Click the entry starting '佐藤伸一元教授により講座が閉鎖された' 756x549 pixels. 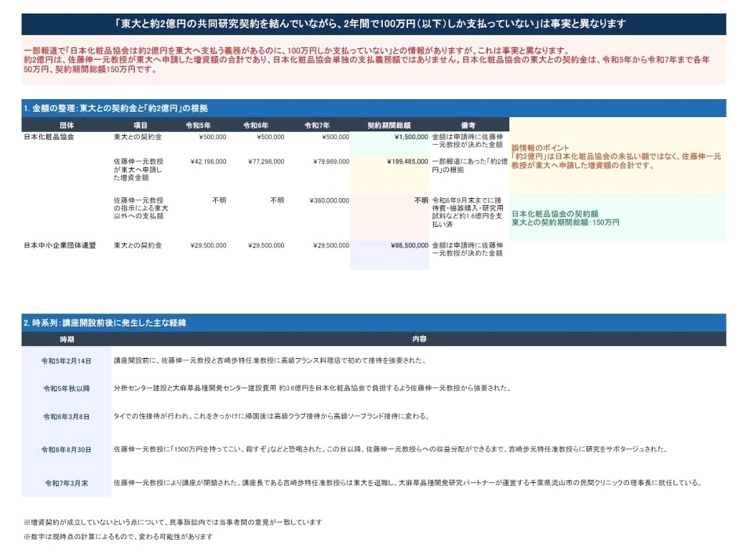coord(408,482)
